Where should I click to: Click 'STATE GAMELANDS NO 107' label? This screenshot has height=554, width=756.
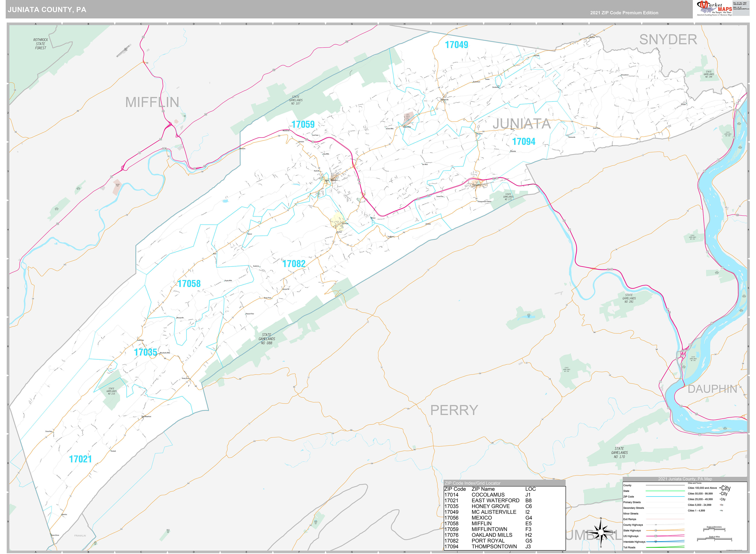pyautogui.click(x=296, y=100)
